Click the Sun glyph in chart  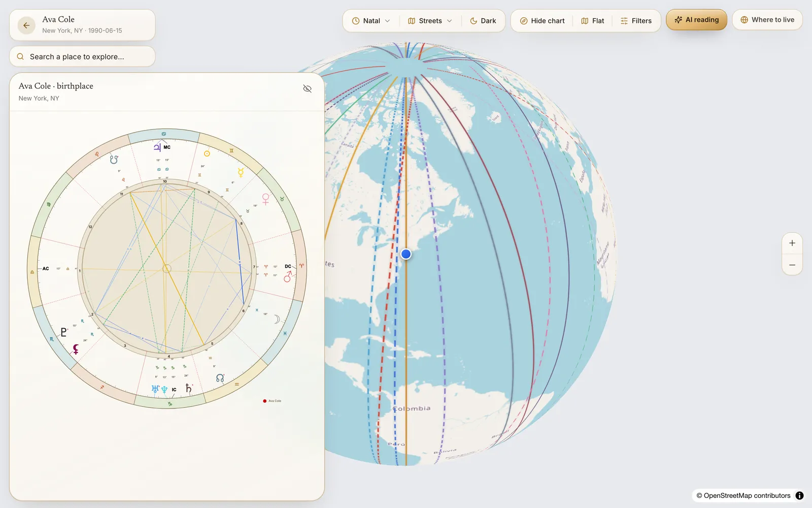tap(207, 153)
